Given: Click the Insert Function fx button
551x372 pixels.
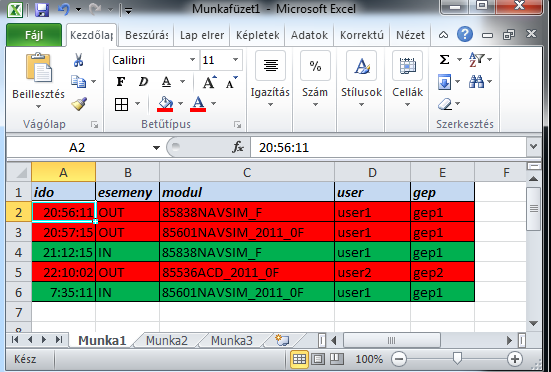Looking at the screenshot, I should pos(238,147).
